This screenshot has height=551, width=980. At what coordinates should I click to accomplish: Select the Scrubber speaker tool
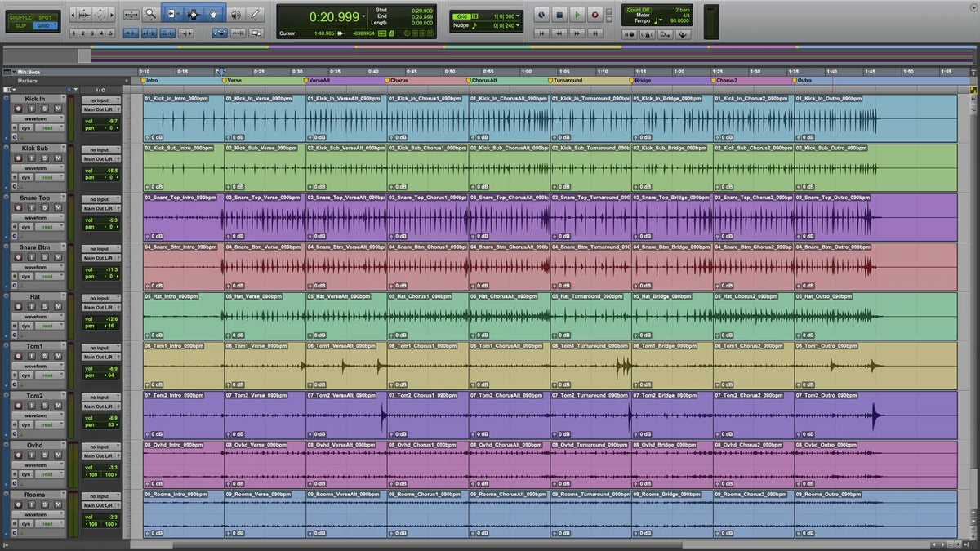(x=235, y=14)
